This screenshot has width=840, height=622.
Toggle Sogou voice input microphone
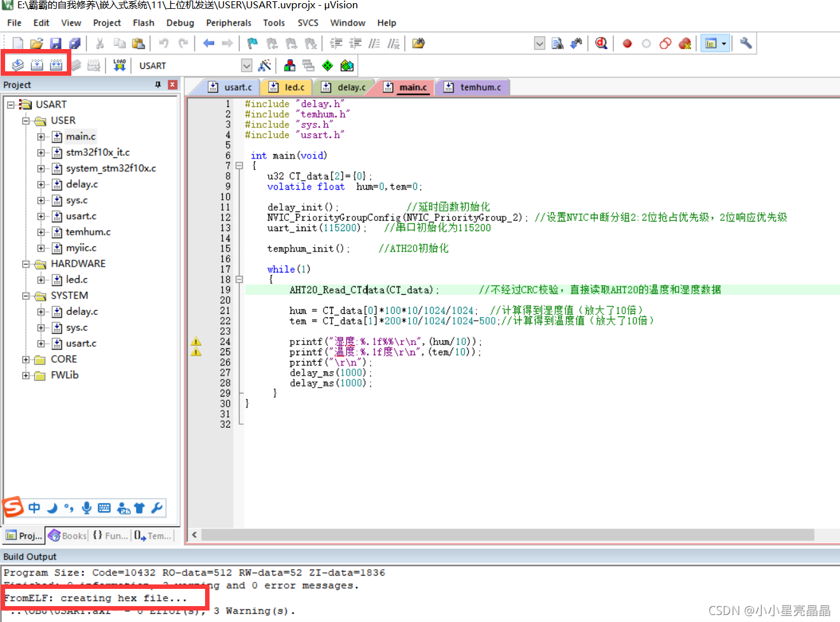87,507
